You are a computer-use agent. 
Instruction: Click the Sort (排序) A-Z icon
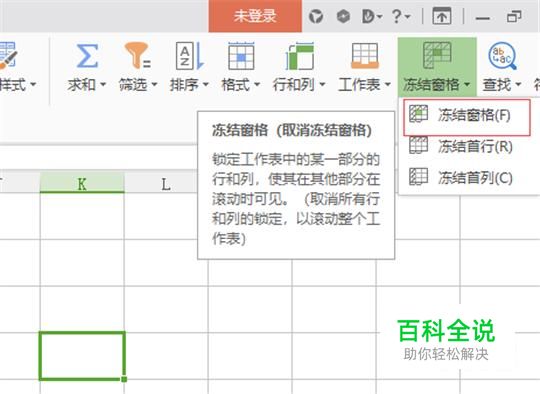[189, 55]
